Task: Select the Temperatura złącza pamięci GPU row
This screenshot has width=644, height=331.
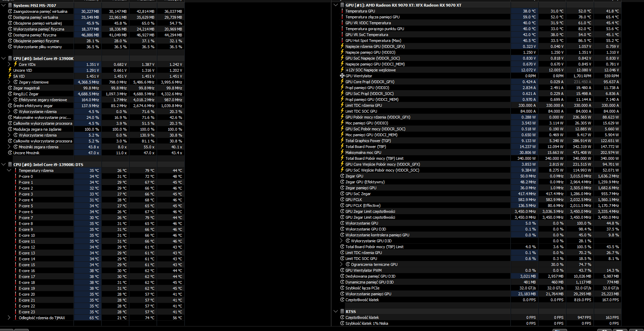Action: tap(477, 17)
